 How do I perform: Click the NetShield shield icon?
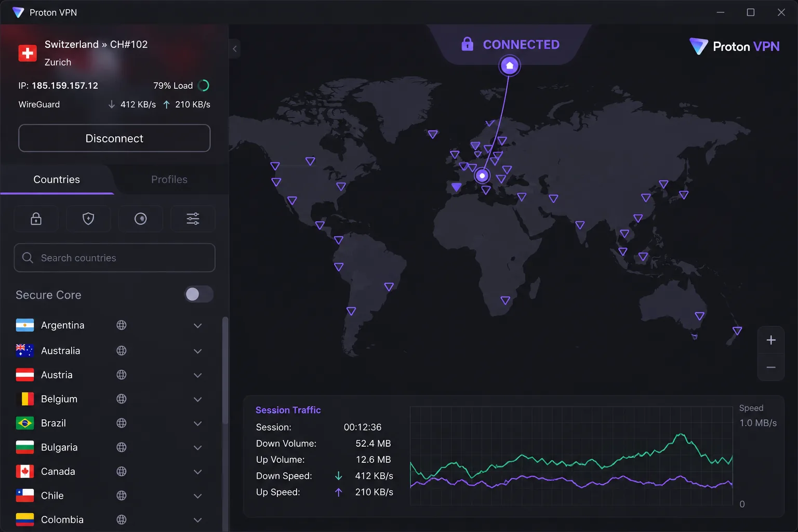(88, 219)
